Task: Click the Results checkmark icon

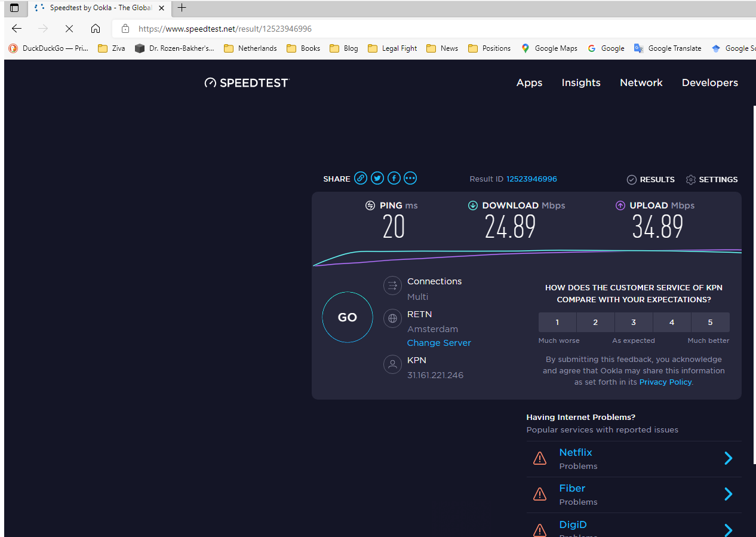Action: [x=631, y=180]
